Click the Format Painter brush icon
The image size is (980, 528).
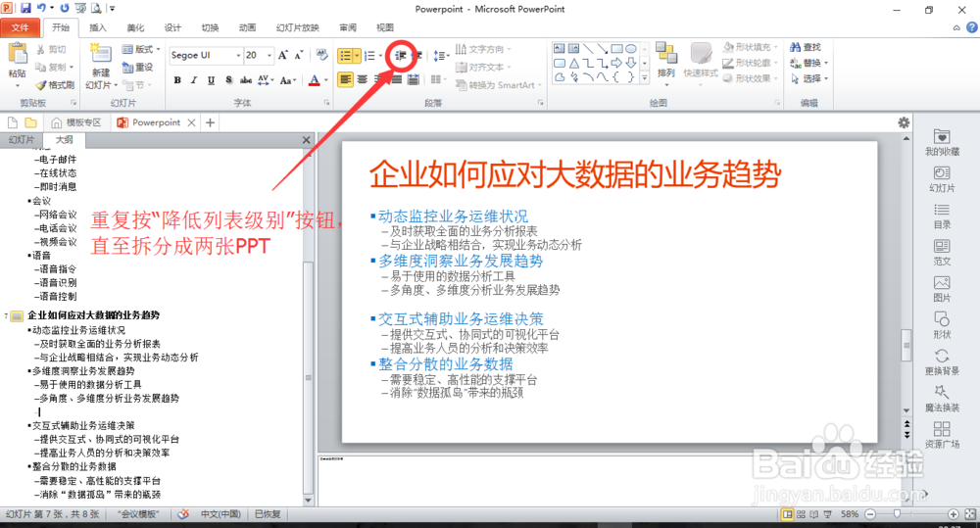tap(40, 85)
